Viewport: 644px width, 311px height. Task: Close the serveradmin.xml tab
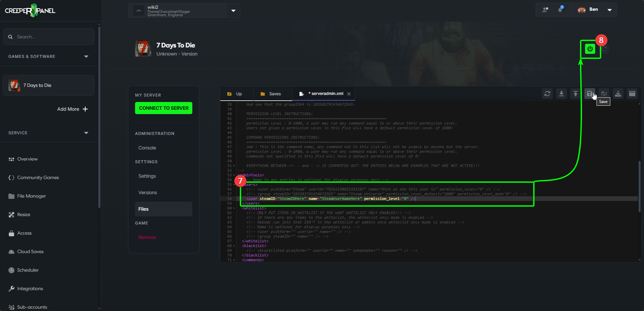click(x=349, y=94)
